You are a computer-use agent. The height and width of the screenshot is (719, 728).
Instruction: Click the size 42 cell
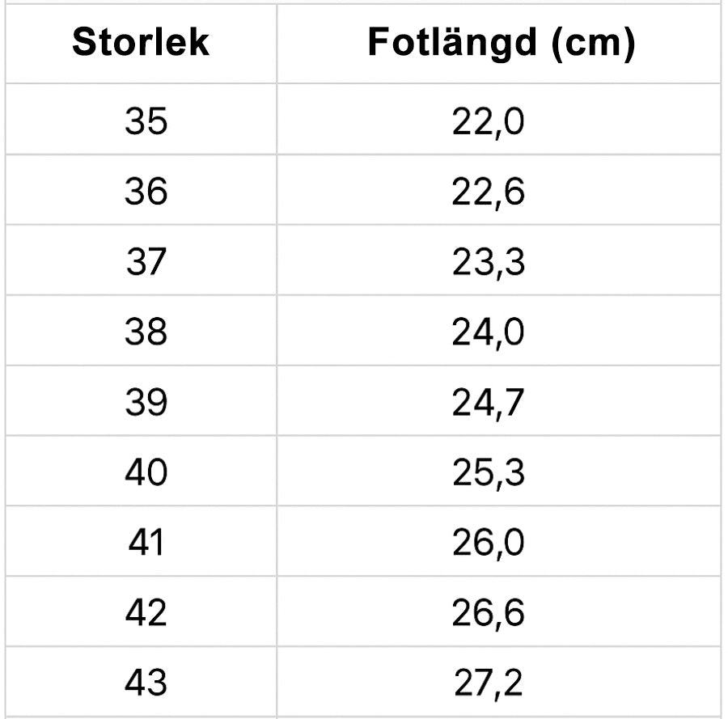(x=146, y=613)
